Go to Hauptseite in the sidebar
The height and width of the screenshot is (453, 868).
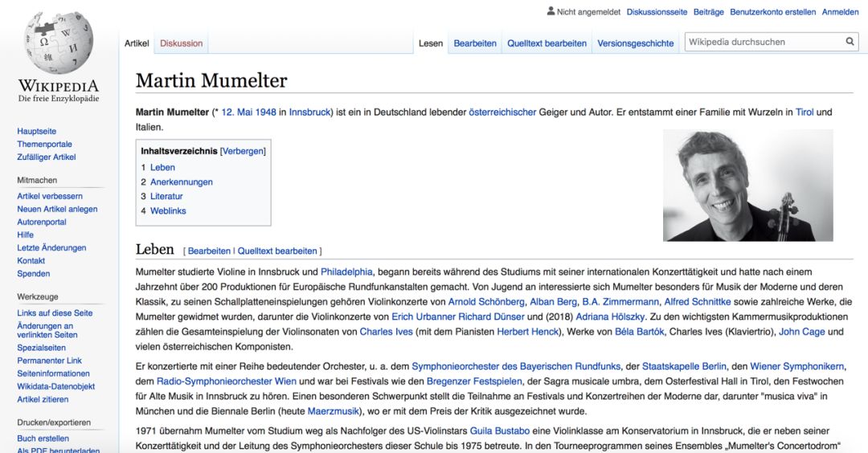(36, 131)
